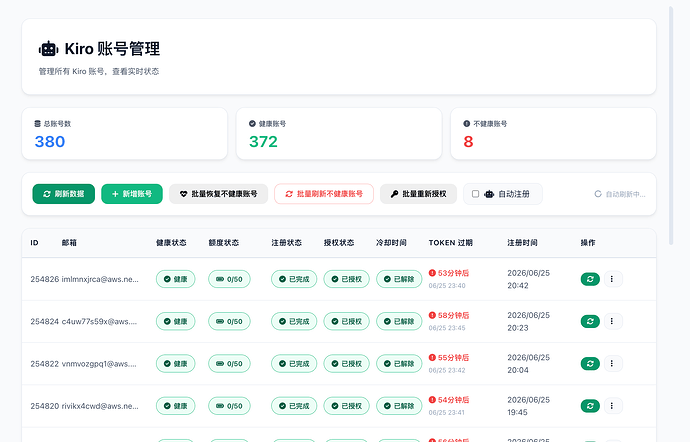Click the 额度状态 column header
690x442 pixels.
(x=224, y=243)
